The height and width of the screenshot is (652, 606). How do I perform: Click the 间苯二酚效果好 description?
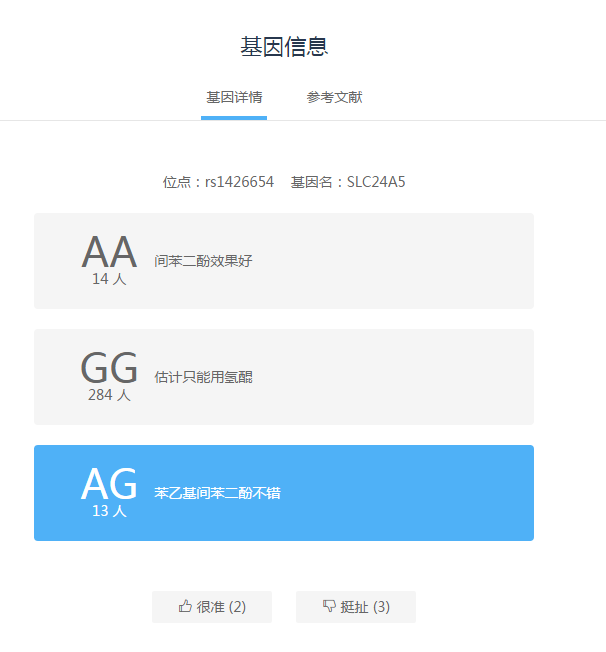203,261
